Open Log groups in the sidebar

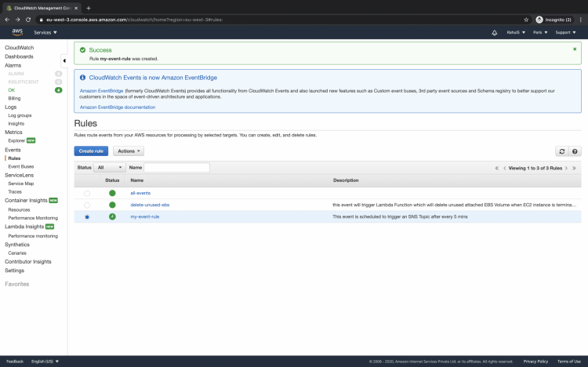coord(20,115)
